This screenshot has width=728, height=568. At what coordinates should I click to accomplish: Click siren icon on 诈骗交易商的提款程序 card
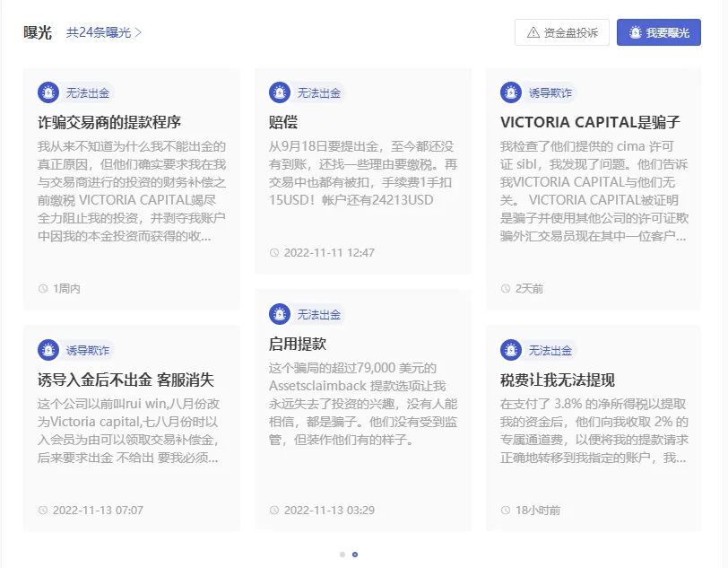pos(48,92)
